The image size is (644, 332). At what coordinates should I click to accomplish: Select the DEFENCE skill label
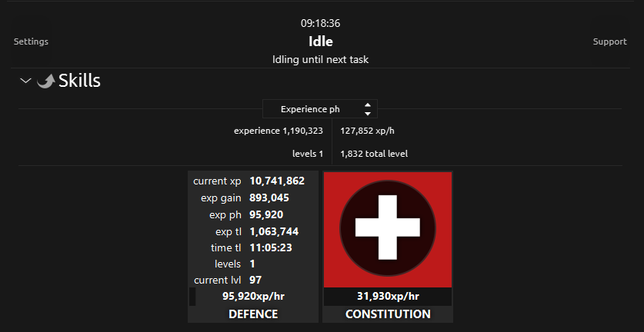[x=253, y=314]
